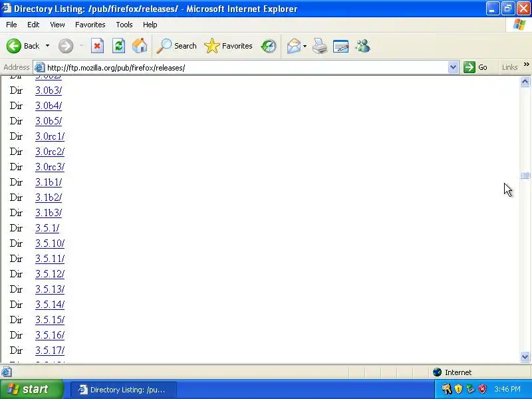Image resolution: width=532 pixels, height=399 pixels.
Task: Open the 3.5.13/ directory link
Action: [50, 289]
